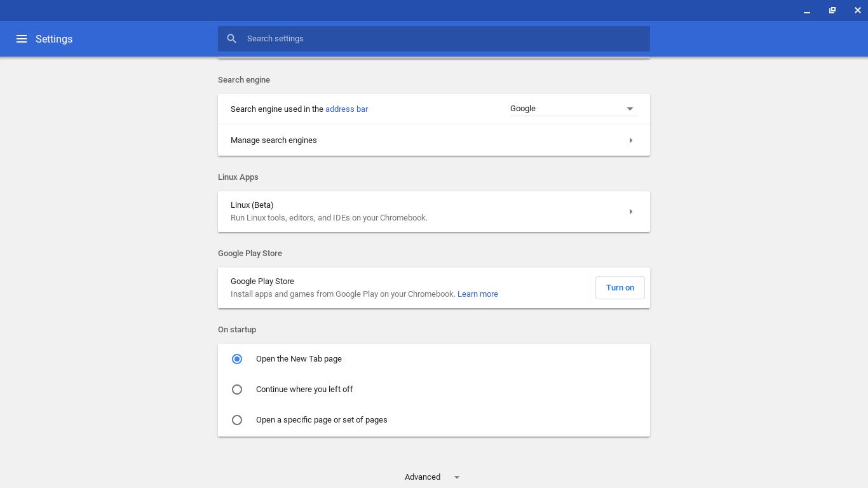Select Open the New Tab page
Viewport: 868px width, 488px height.
(x=237, y=359)
